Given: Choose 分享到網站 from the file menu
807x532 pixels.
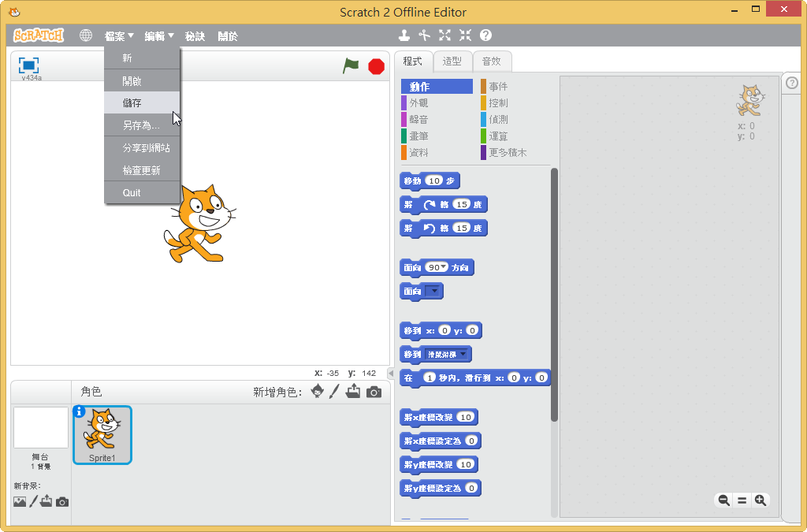Looking at the screenshot, I should [x=142, y=147].
